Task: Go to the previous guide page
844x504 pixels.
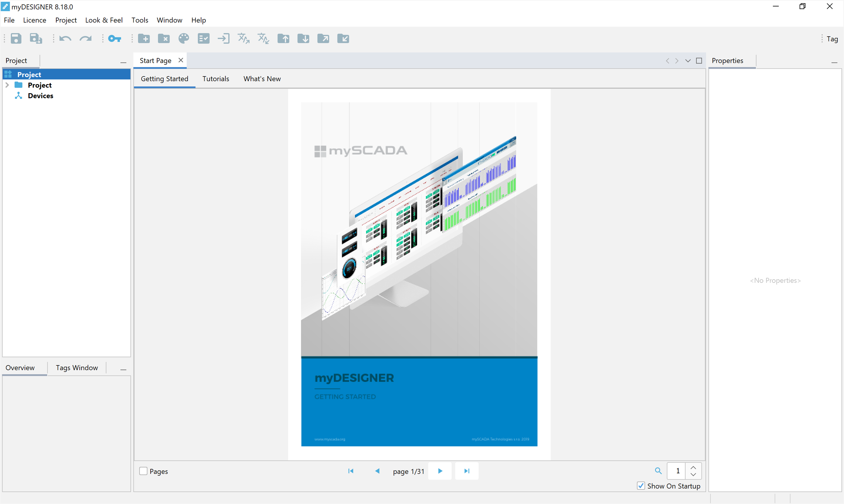Action: [x=377, y=471]
